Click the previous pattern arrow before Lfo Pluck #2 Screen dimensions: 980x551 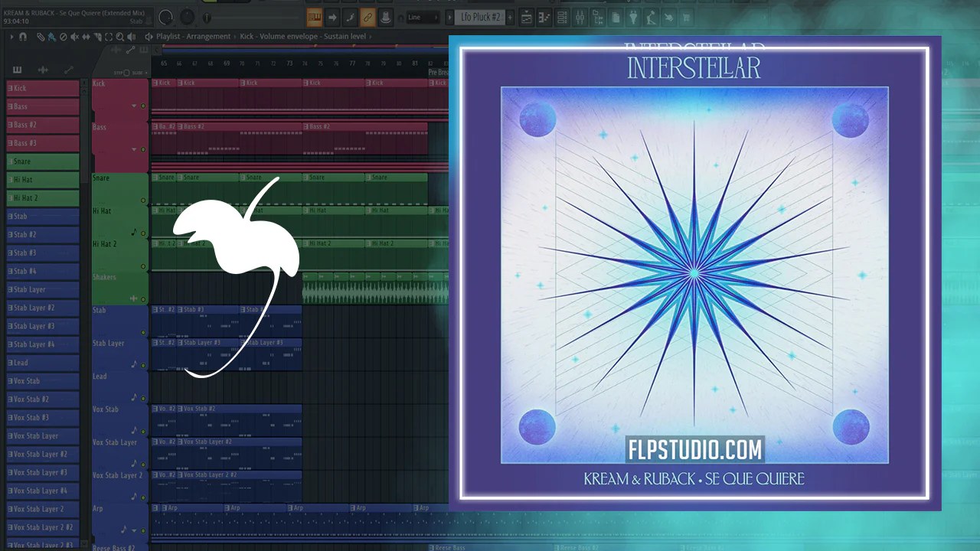coord(451,17)
